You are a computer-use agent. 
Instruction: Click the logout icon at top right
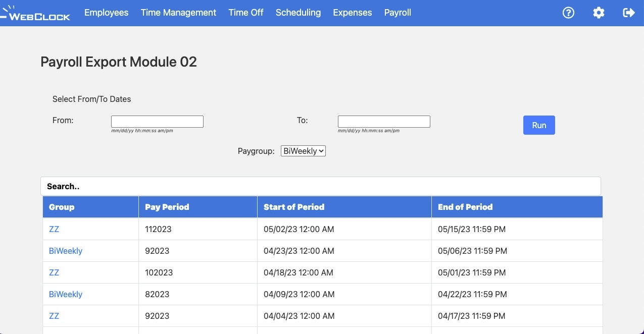628,13
